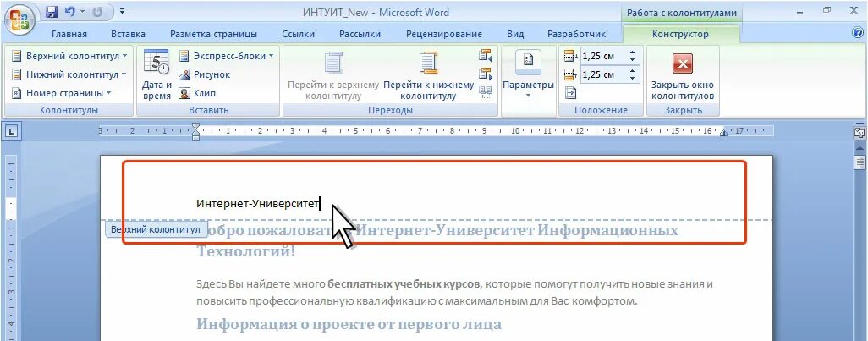Undo the last action

69,12
